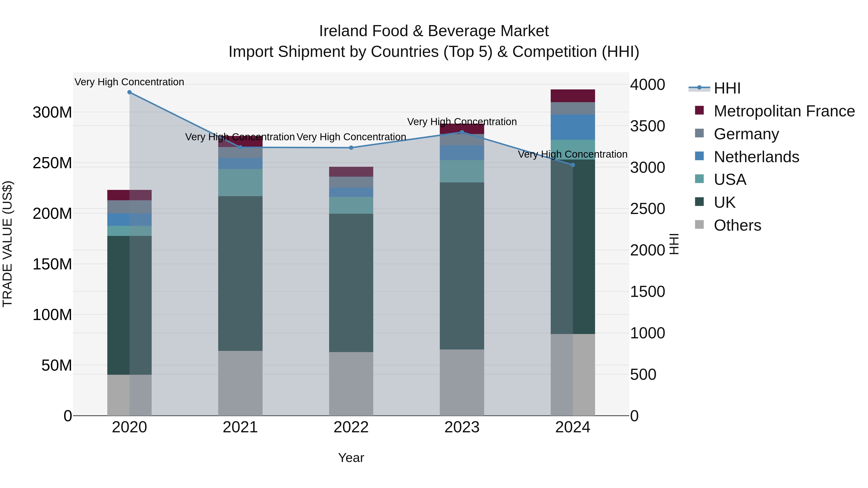
Task: Click the 2500 HHI axis tick label
Action: click(648, 209)
